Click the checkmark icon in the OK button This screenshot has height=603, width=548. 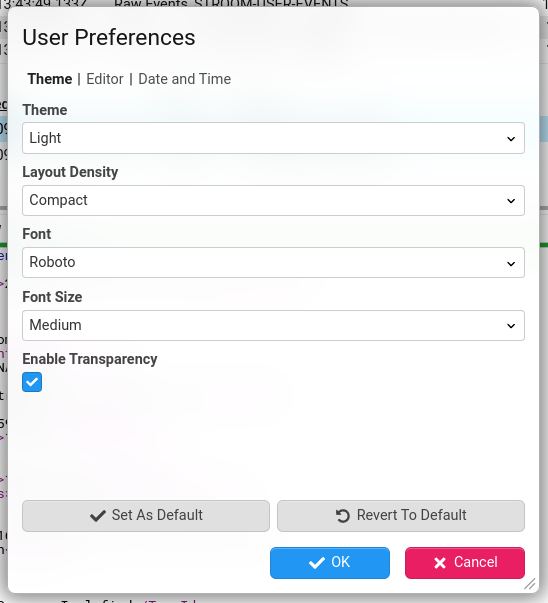point(316,563)
